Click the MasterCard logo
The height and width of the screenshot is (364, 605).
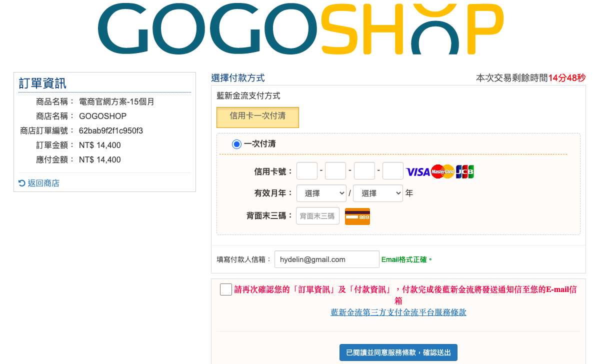pos(442,171)
